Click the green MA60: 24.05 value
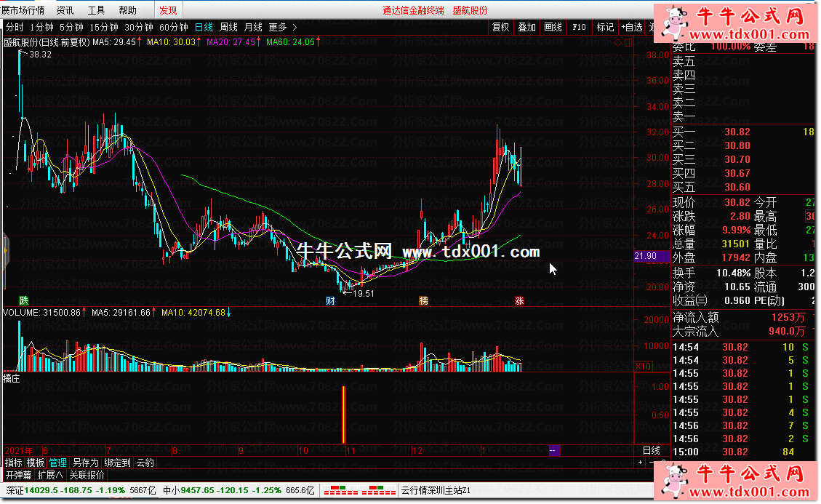Viewport: 821px width, 504px height. click(291, 42)
